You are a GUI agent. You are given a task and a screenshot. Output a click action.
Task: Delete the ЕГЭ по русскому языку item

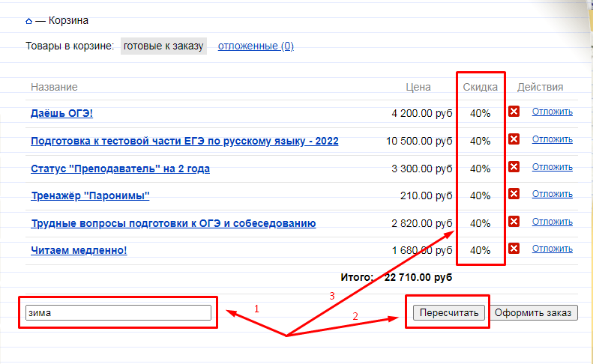click(514, 139)
